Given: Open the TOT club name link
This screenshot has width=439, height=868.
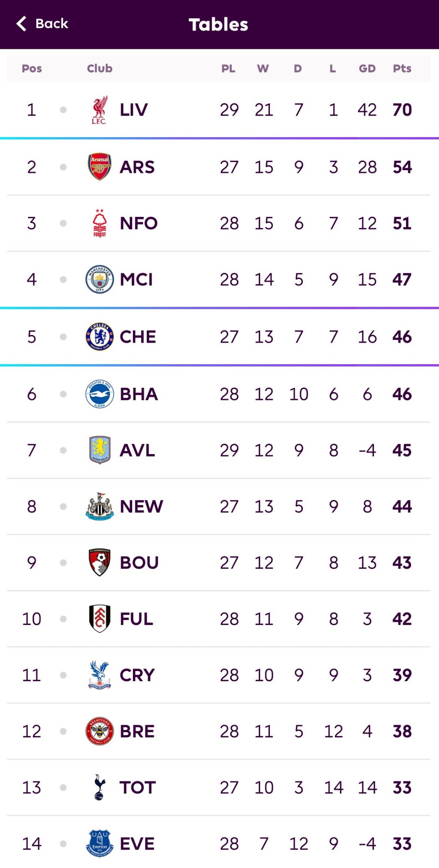Looking at the screenshot, I should 137,787.
